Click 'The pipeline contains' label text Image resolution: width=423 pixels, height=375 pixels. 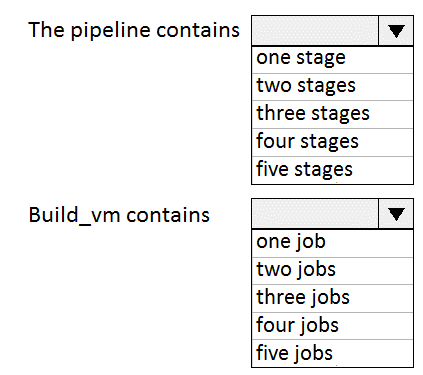pyautogui.click(x=134, y=31)
